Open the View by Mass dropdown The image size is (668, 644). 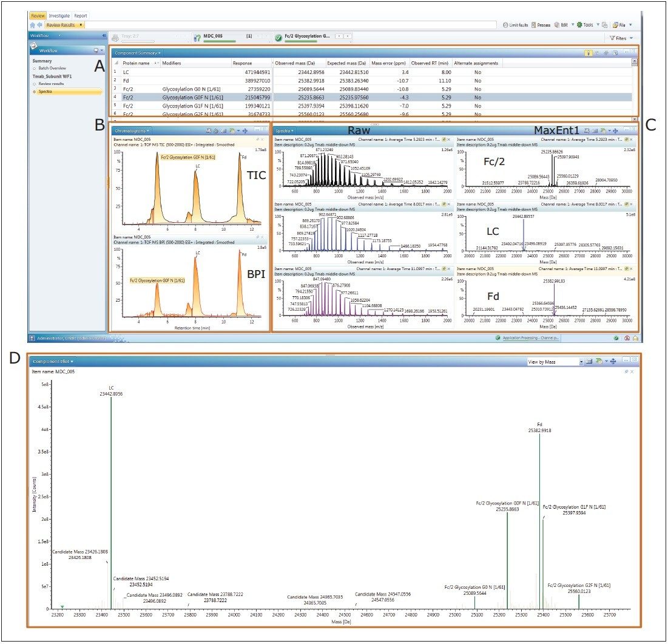click(581, 362)
